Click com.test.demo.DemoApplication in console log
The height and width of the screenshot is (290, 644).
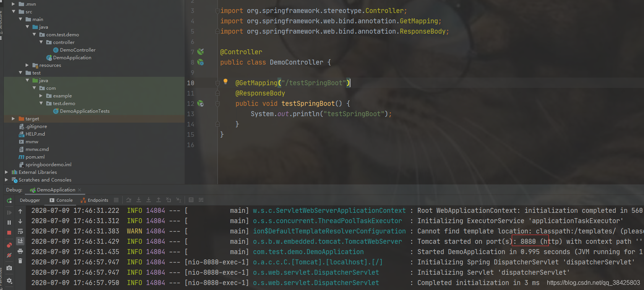308,252
